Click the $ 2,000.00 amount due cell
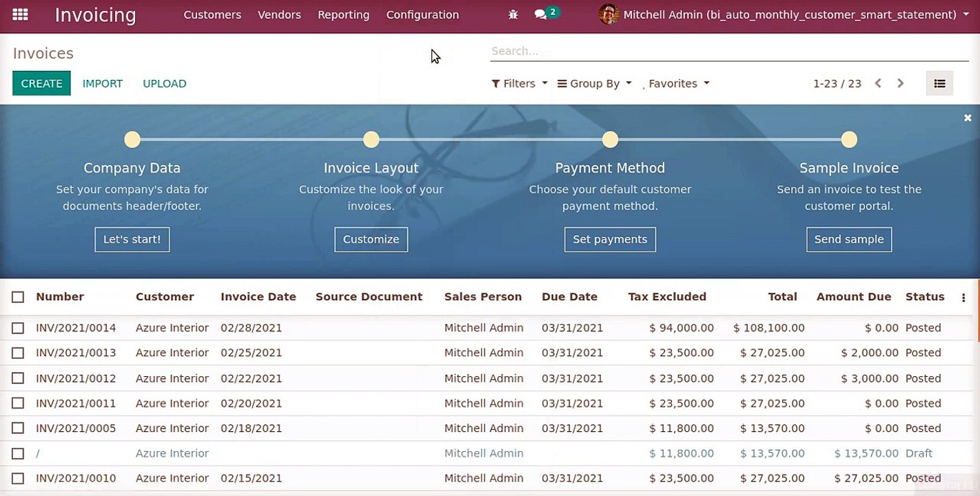Image resolution: width=980 pixels, height=496 pixels. pyautogui.click(x=870, y=353)
